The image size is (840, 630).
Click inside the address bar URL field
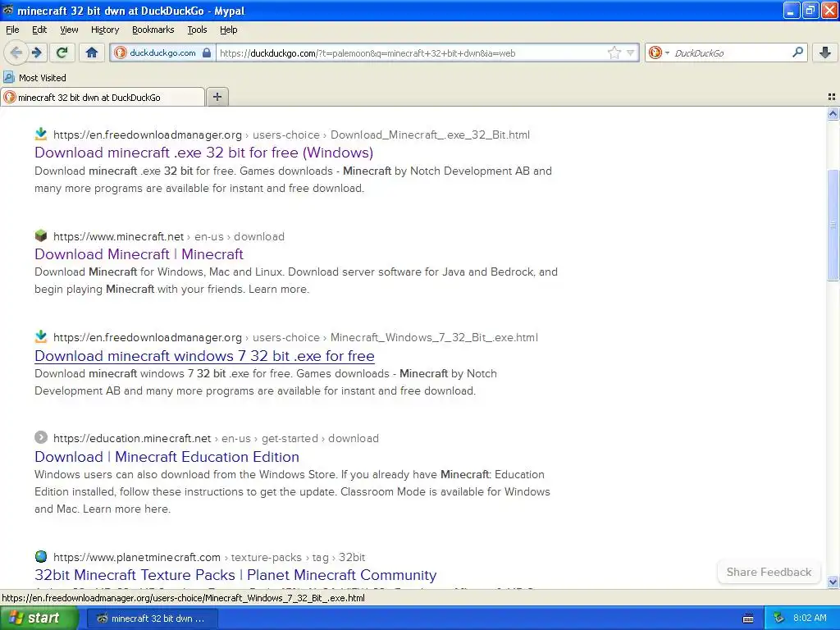point(412,52)
